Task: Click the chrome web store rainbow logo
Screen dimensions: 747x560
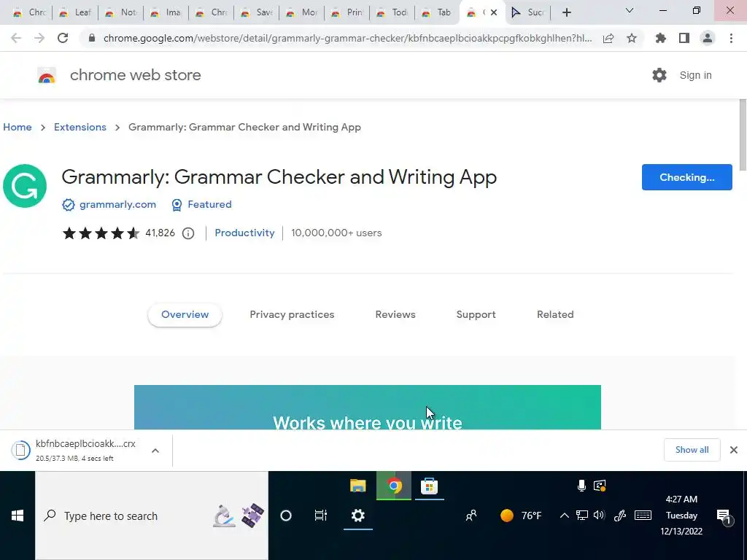Action: click(x=47, y=75)
